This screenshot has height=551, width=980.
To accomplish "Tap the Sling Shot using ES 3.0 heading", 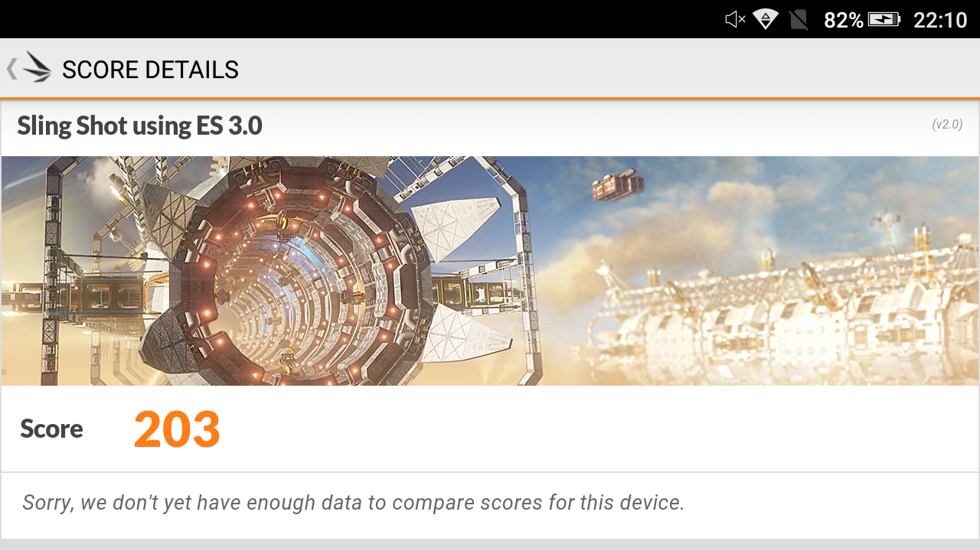I will point(139,126).
